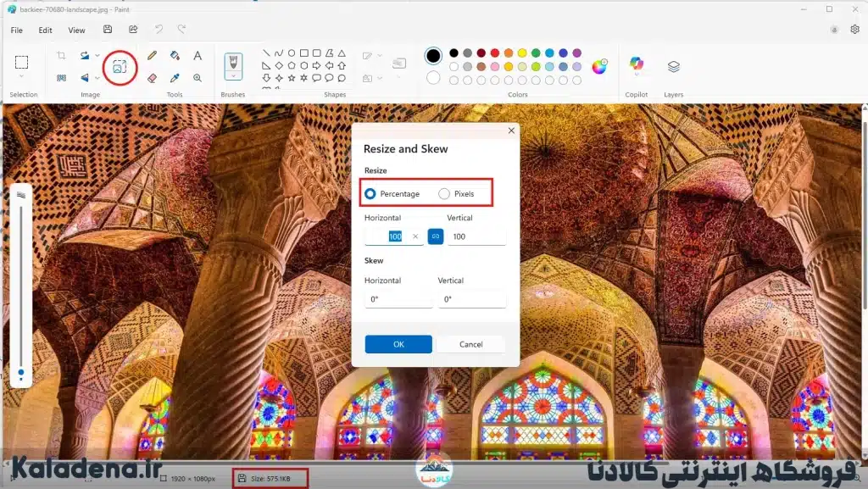
Task: Open the Resize and Skew tool
Action: click(120, 67)
